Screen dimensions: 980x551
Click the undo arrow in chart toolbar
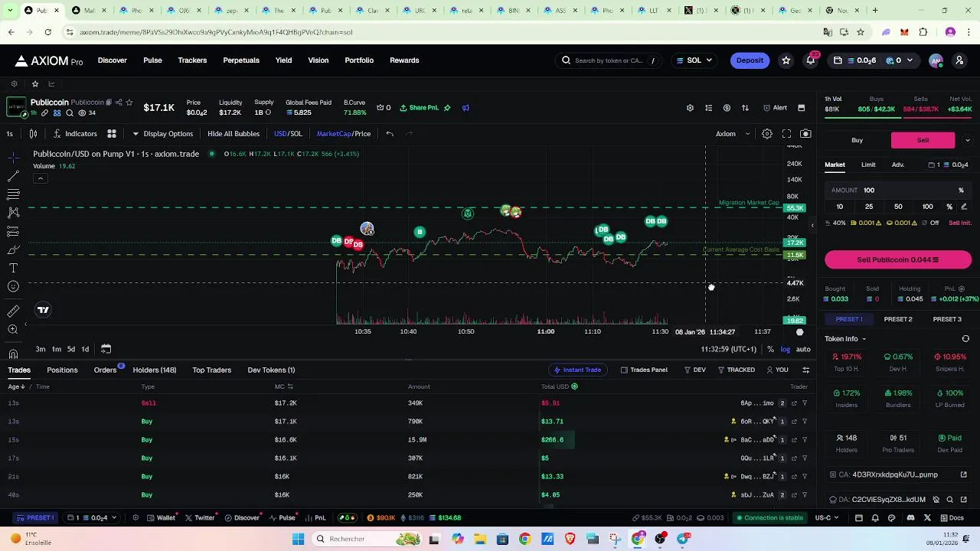point(390,134)
